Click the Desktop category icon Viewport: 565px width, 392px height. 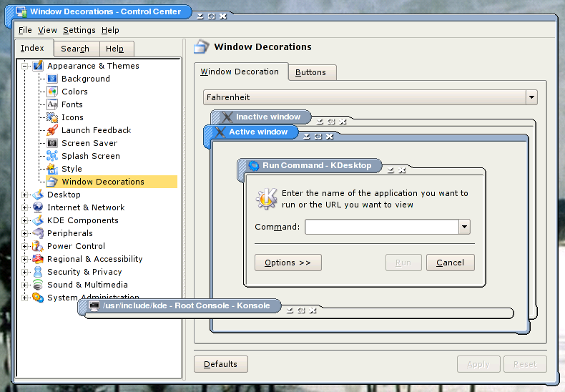point(38,195)
